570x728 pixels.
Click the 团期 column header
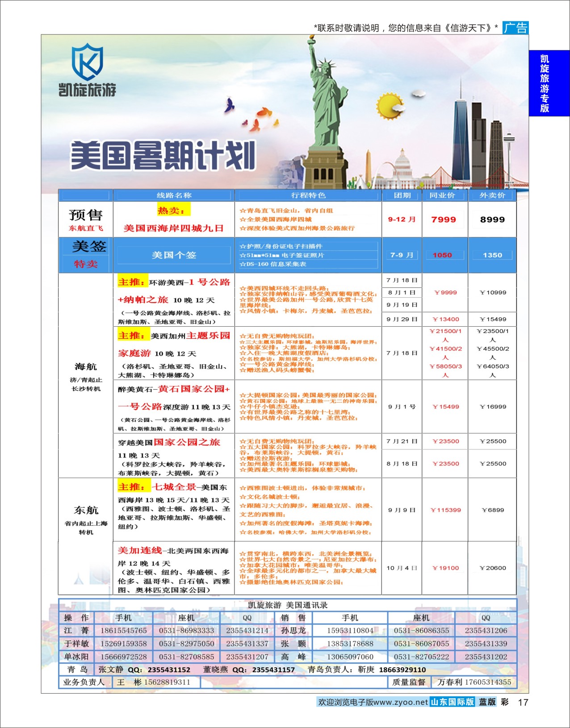tap(402, 195)
